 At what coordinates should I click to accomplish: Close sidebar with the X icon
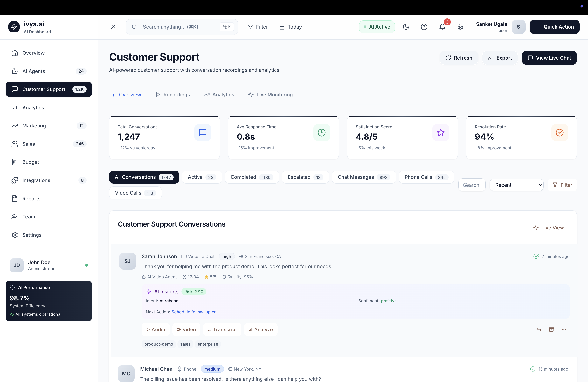point(113,27)
